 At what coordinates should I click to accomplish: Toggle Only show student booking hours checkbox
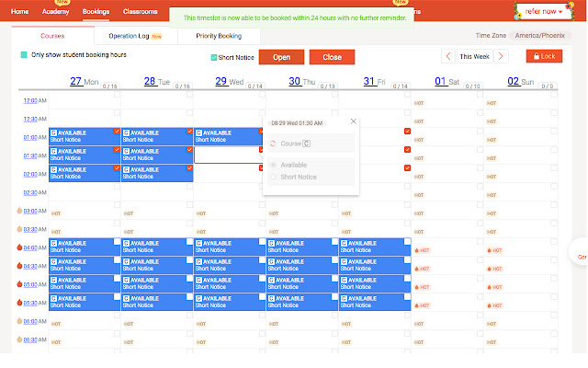tap(24, 55)
